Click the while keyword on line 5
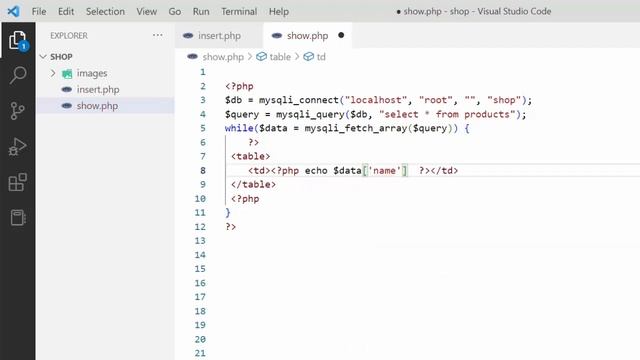 coord(239,128)
